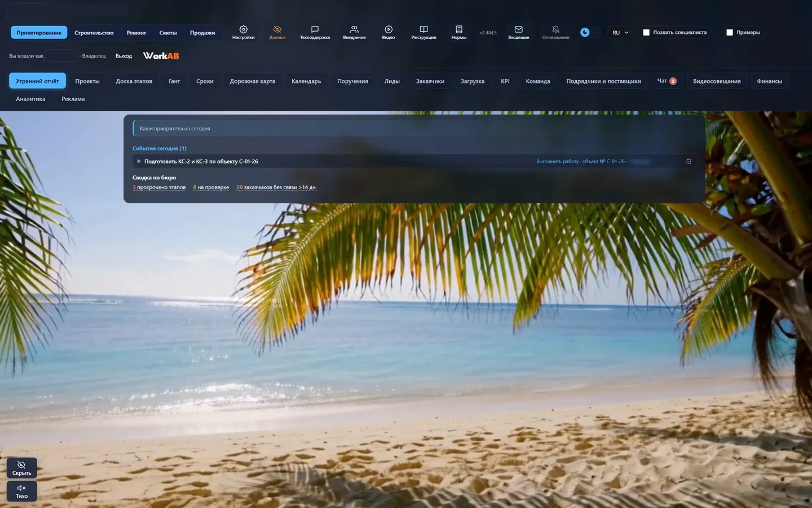This screenshot has height=508, width=812.
Task: Open «8 на проверке» summary link
Action: (x=211, y=187)
